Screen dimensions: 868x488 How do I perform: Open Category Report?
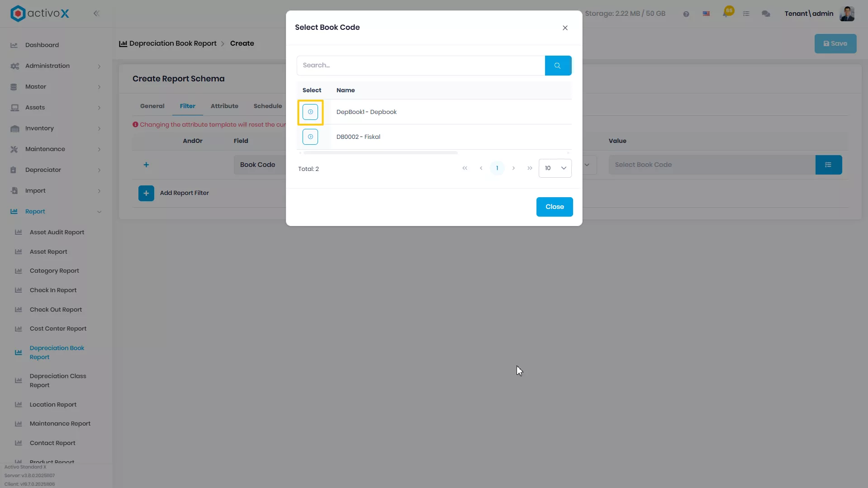pos(54,271)
